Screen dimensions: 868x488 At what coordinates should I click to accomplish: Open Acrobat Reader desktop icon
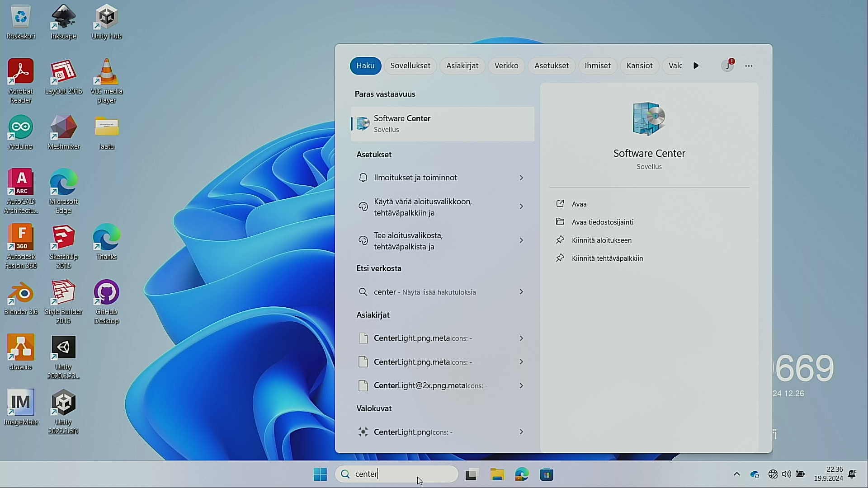[x=21, y=81]
